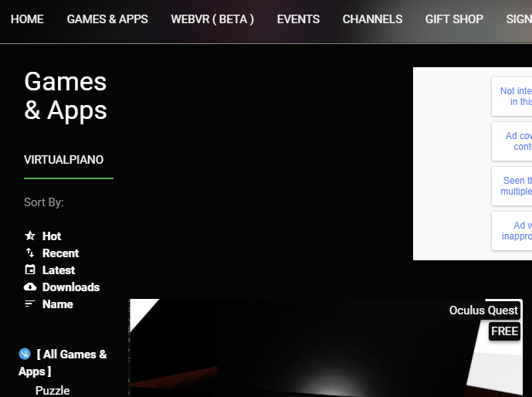The image size is (532, 397).
Task: Open the EVENTS menu item
Action: point(298,19)
